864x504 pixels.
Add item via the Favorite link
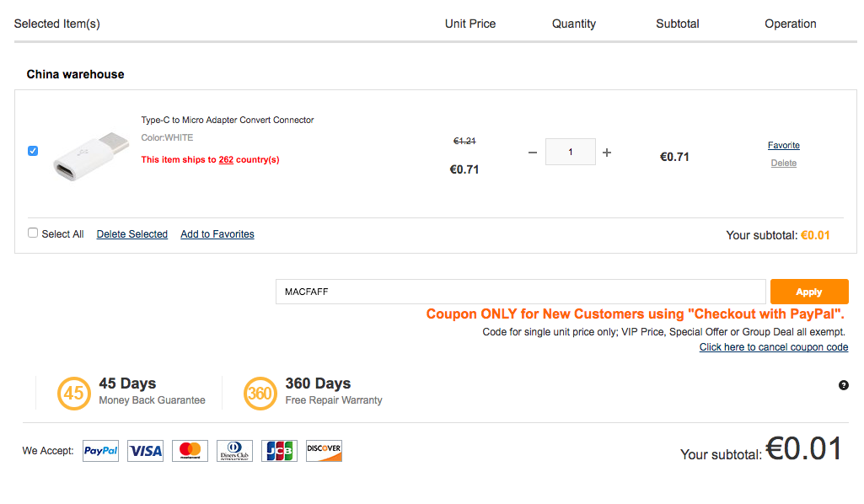tap(784, 146)
